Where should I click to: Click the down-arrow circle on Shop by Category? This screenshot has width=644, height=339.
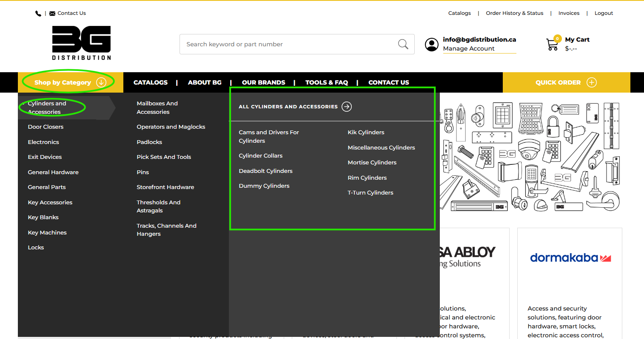point(101,82)
